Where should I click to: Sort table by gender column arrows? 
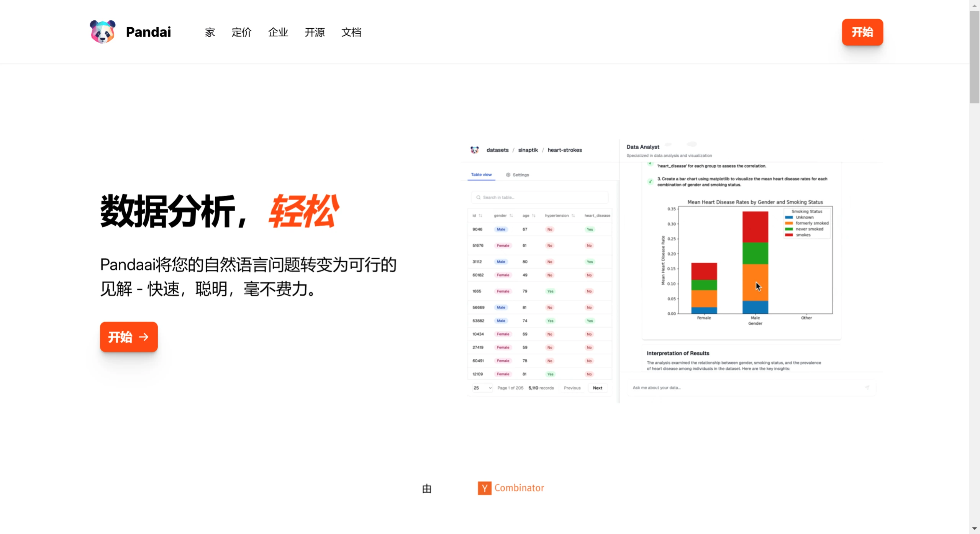click(511, 216)
